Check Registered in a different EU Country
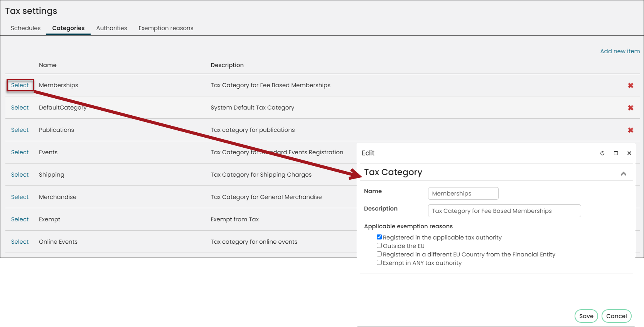 click(x=379, y=254)
